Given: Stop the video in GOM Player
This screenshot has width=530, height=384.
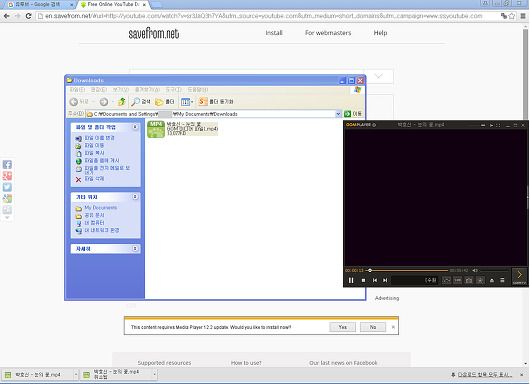Looking at the screenshot, I should pos(363,280).
